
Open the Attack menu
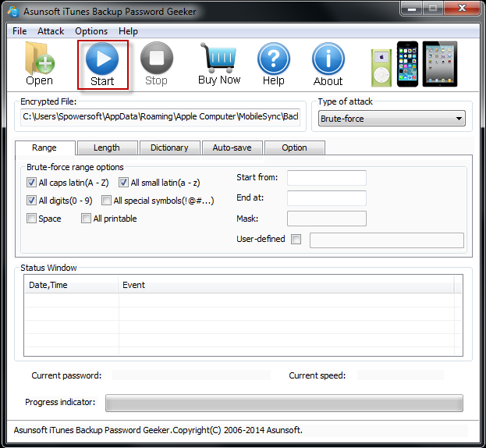[51, 31]
